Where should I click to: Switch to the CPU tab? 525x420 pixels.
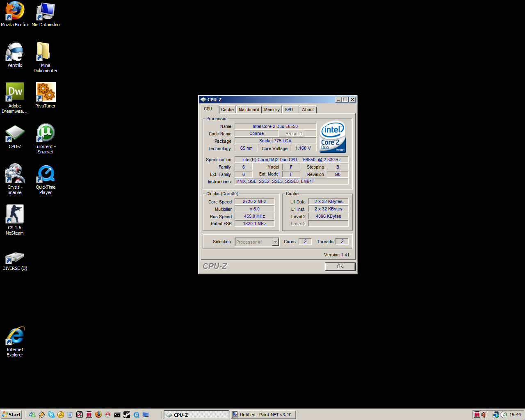tap(208, 109)
